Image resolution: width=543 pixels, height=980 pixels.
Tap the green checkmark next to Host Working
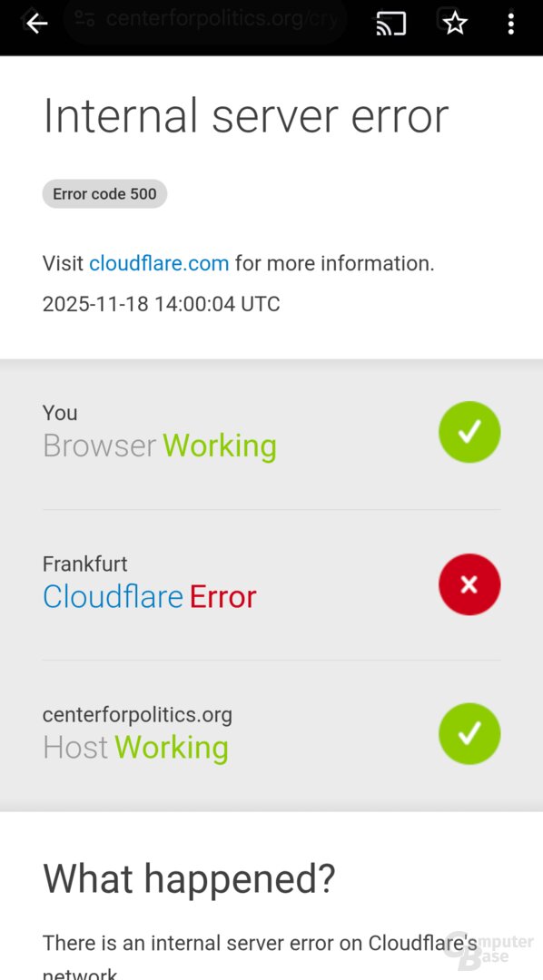point(469,733)
